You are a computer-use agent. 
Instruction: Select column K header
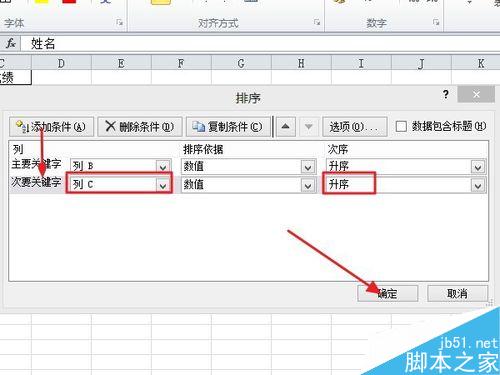pyautogui.click(x=476, y=63)
